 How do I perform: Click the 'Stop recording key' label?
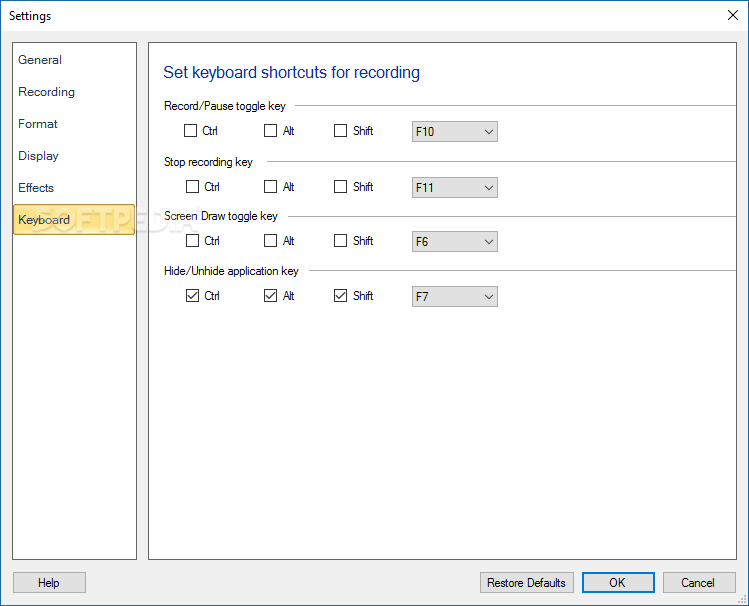[x=208, y=162]
